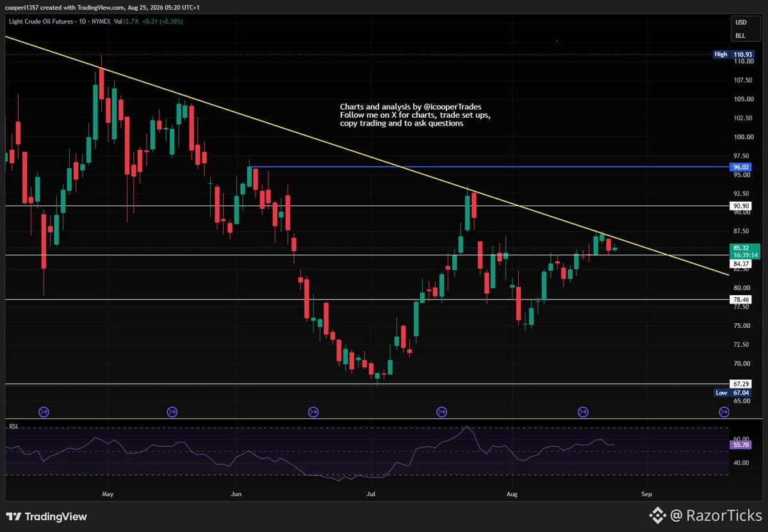
Task: Click the RSI 60.00 axis tick
Action: (741, 439)
